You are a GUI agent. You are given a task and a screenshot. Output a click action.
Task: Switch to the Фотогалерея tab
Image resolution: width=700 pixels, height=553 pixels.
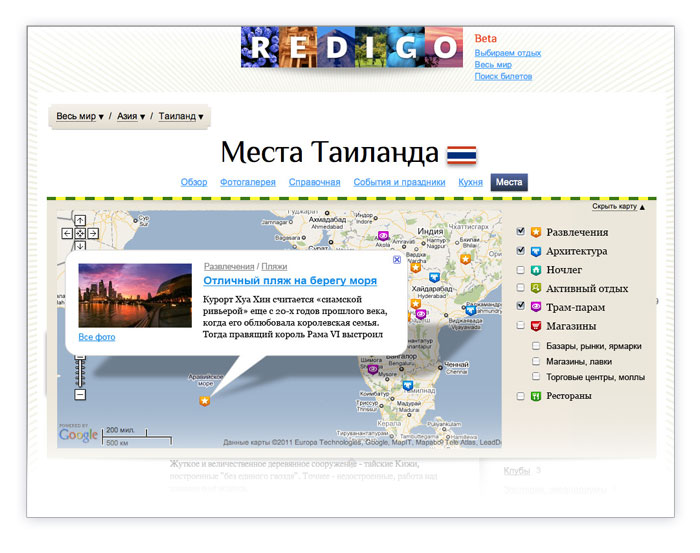point(247,182)
